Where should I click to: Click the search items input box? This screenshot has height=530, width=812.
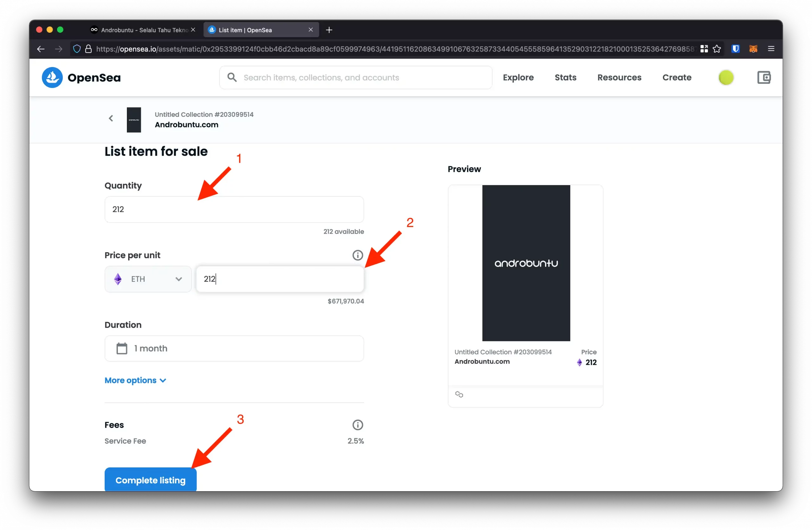tap(362, 77)
